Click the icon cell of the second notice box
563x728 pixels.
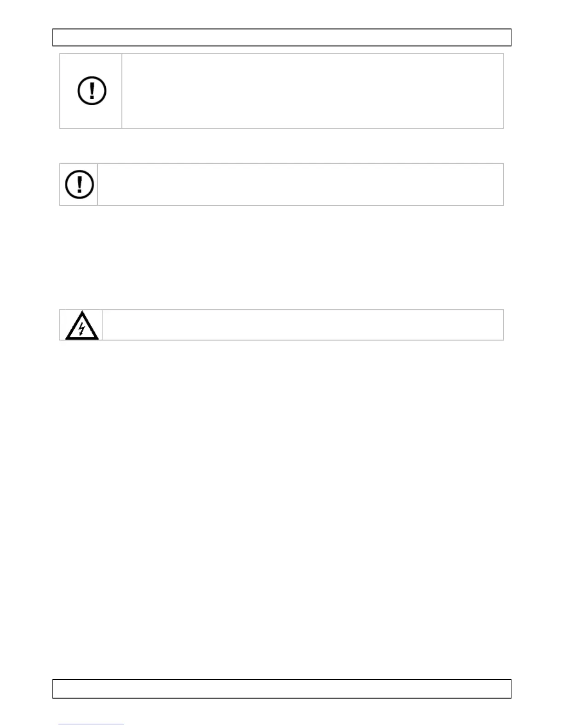(79, 184)
